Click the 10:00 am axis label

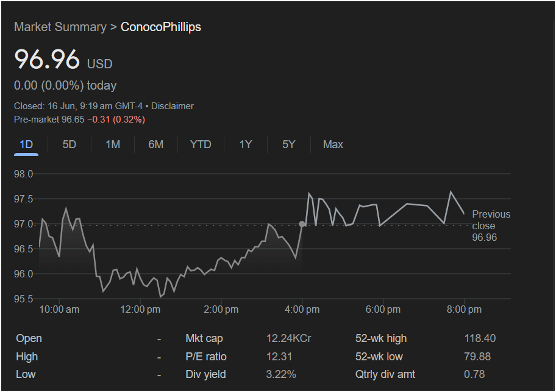[x=59, y=310]
